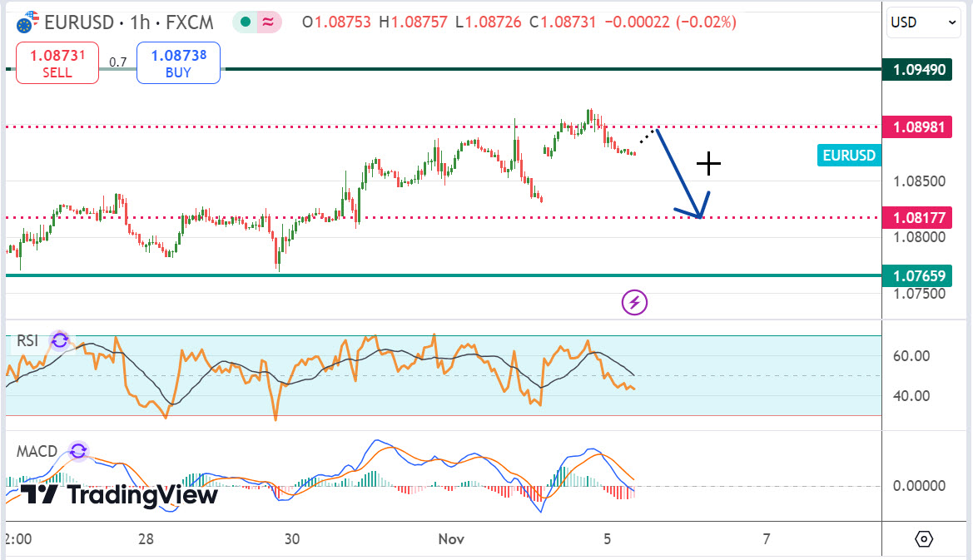The width and height of the screenshot is (973, 560).
Task: Click the 1.08177 red price label
Action: pos(917,218)
